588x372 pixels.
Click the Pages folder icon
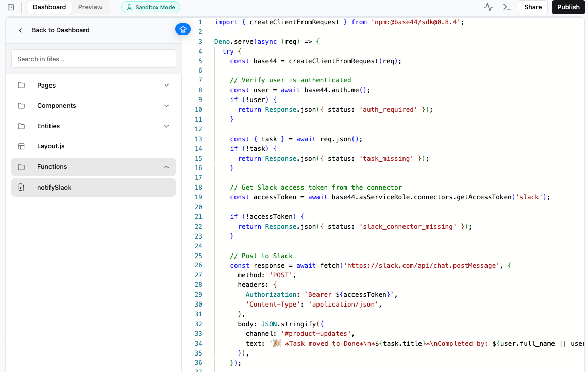pos(21,85)
